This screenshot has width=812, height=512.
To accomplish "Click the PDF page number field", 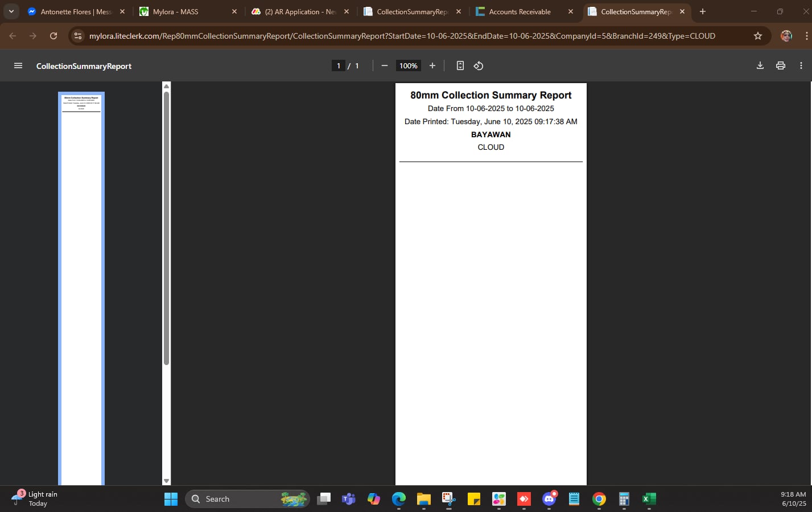I will pos(339,66).
